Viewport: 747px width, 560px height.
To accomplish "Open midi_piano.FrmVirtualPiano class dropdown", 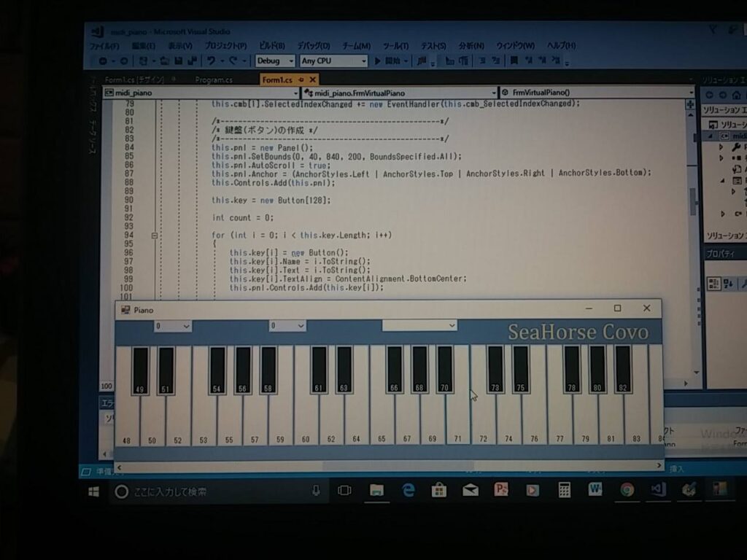I will point(400,93).
